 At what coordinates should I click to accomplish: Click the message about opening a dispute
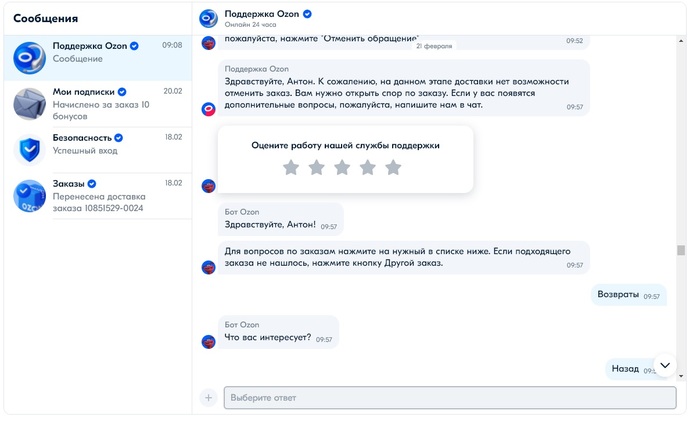pos(404,88)
